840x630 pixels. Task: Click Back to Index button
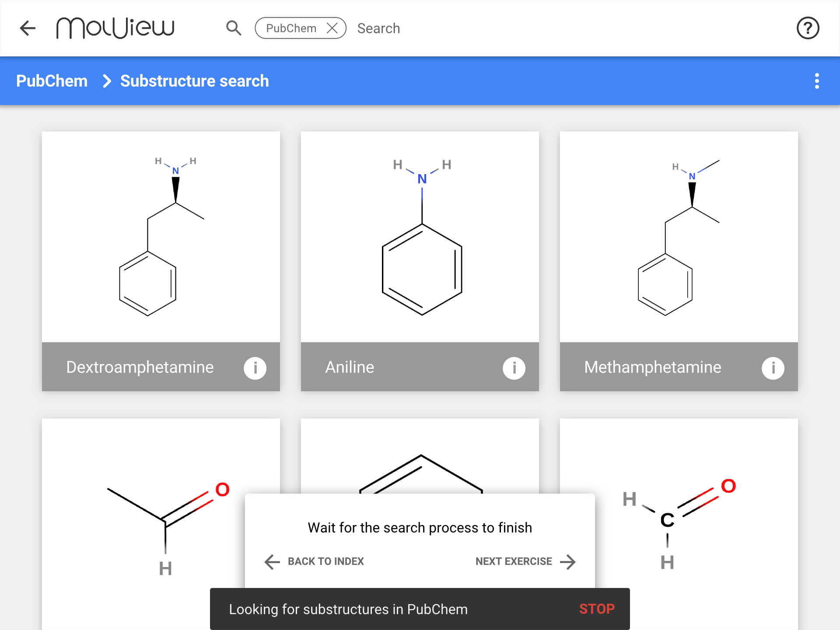point(314,561)
